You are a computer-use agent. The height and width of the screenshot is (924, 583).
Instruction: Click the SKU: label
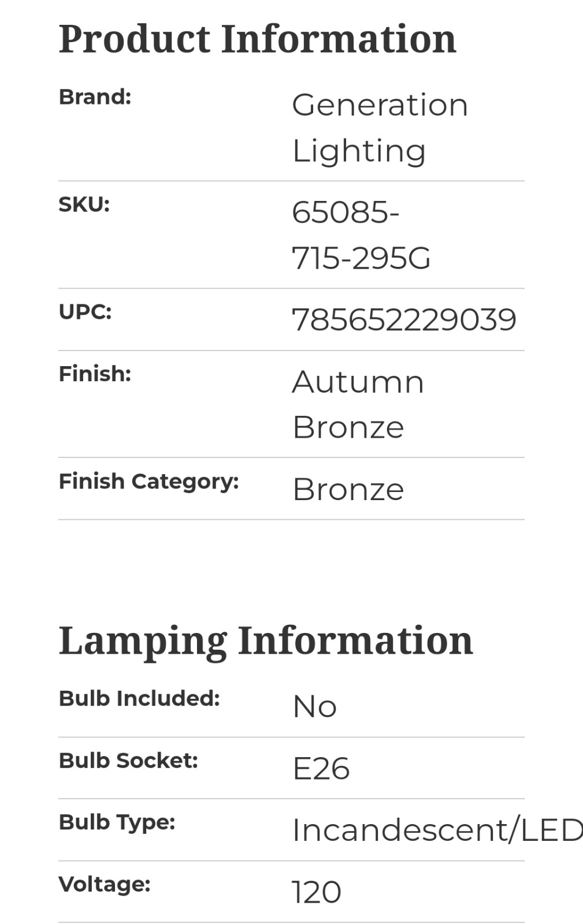pos(84,204)
